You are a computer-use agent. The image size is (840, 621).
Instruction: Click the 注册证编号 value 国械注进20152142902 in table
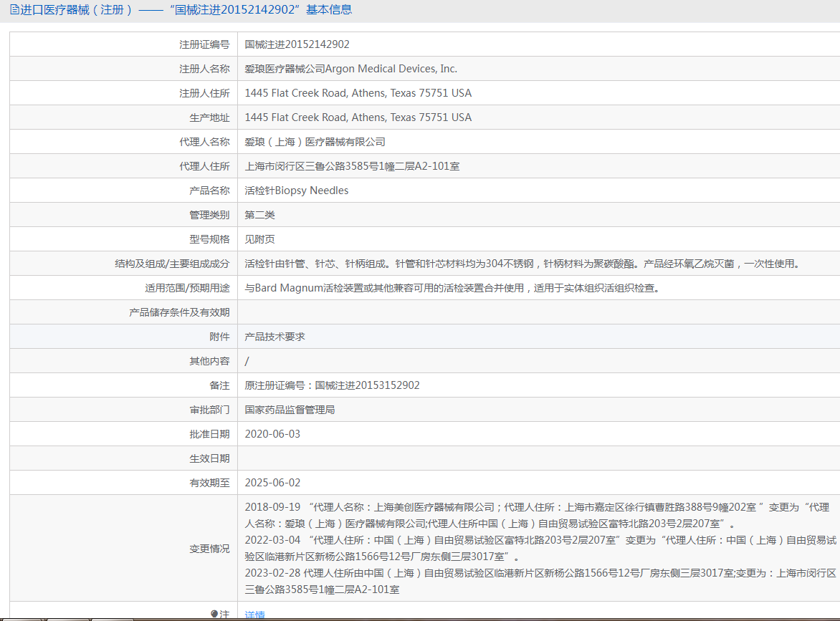click(297, 44)
